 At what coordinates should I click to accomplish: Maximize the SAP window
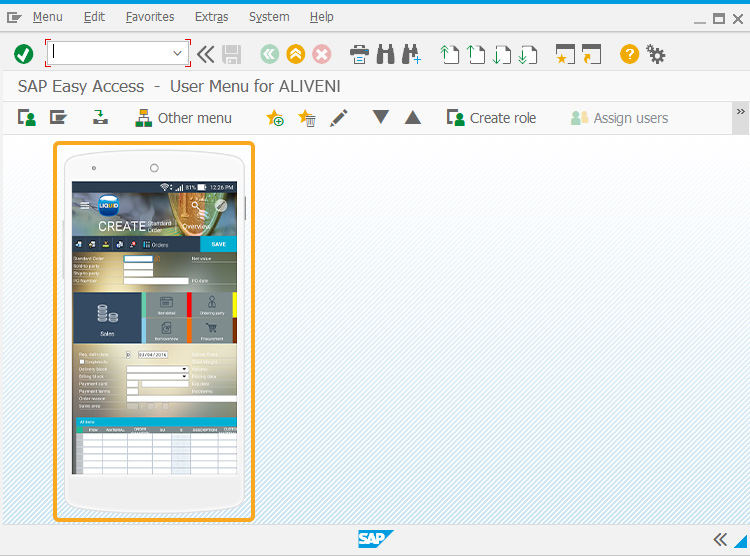718,19
